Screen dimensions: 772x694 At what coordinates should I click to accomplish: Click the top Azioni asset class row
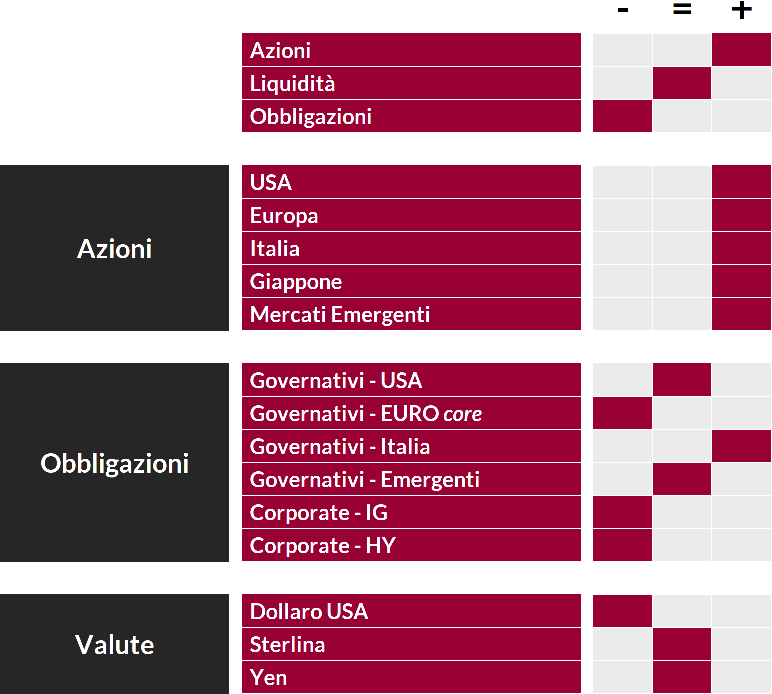pos(411,50)
